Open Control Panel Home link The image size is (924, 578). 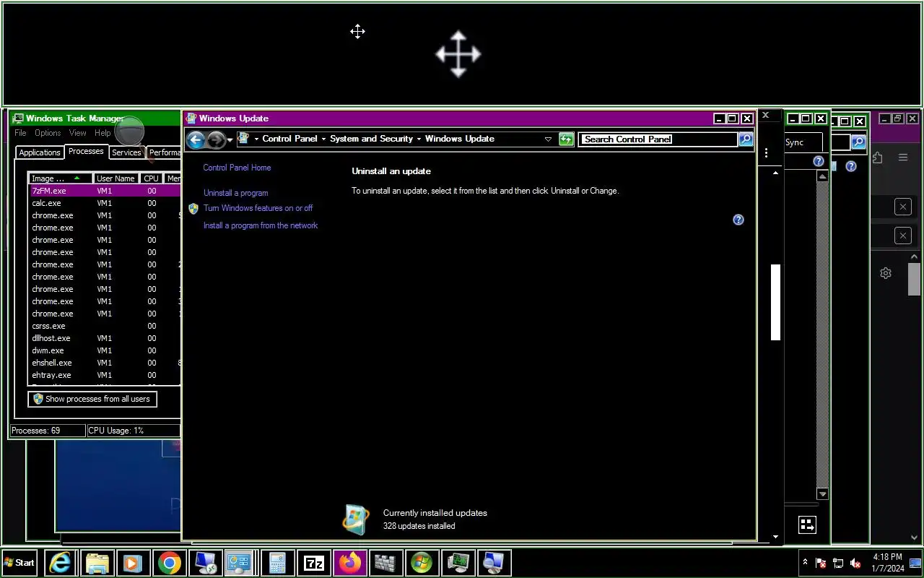[x=237, y=168]
